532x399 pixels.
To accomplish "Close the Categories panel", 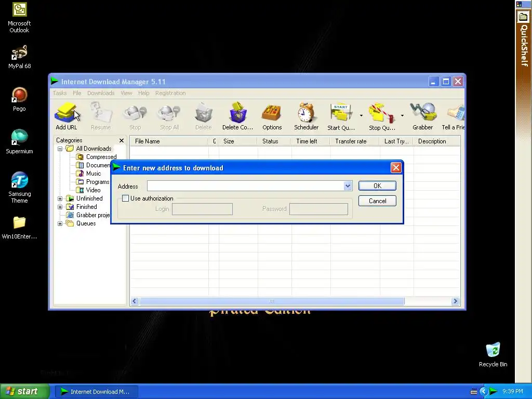I will [122, 140].
